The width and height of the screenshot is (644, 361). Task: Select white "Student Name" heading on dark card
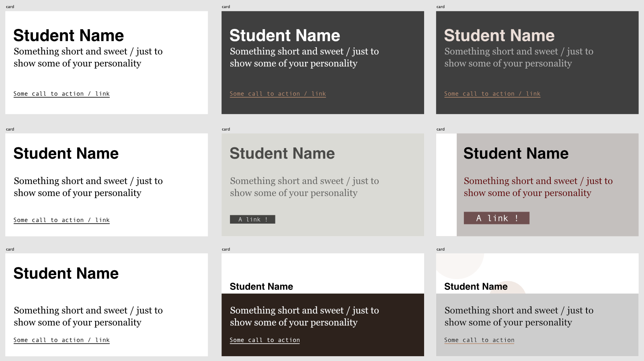[x=285, y=35]
